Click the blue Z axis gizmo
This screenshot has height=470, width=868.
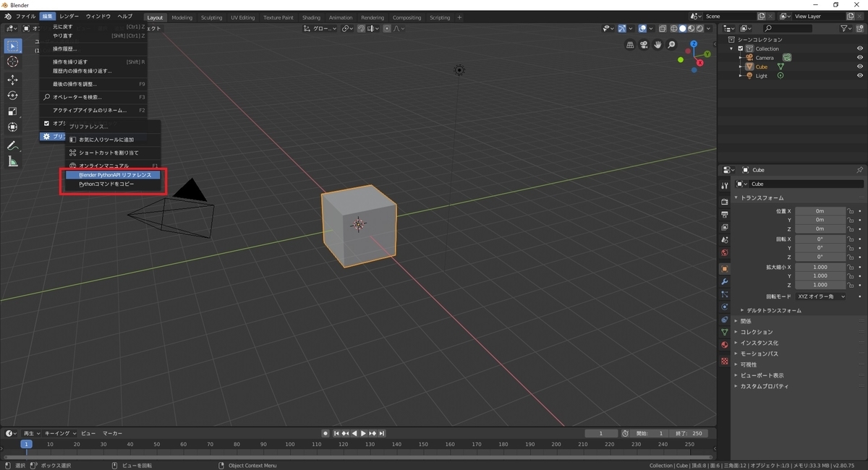click(694, 44)
